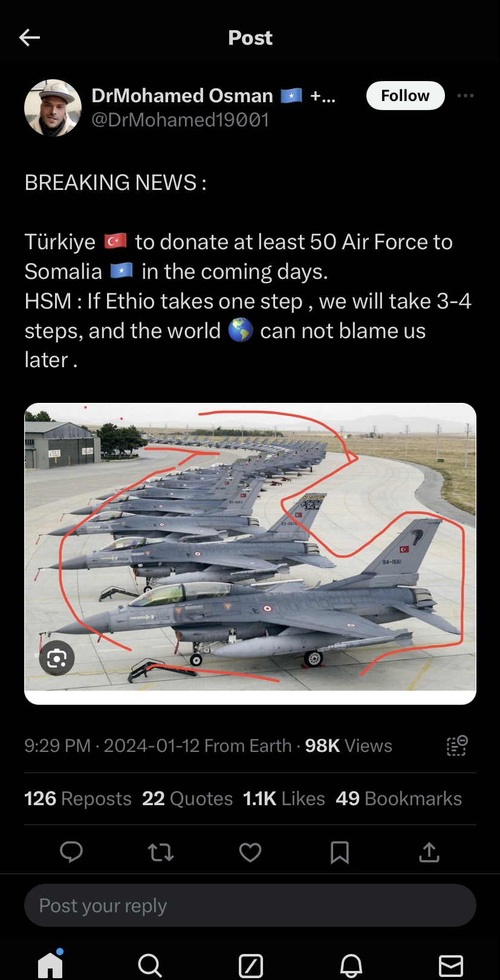Tap the back arrow icon
Image resolution: width=500 pixels, height=980 pixels.
pos(30,38)
